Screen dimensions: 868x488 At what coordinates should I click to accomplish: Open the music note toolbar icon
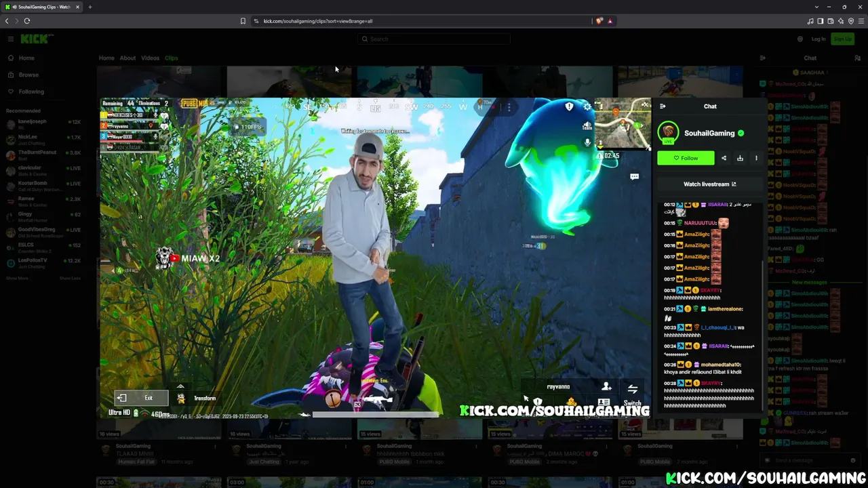[x=810, y=21]
